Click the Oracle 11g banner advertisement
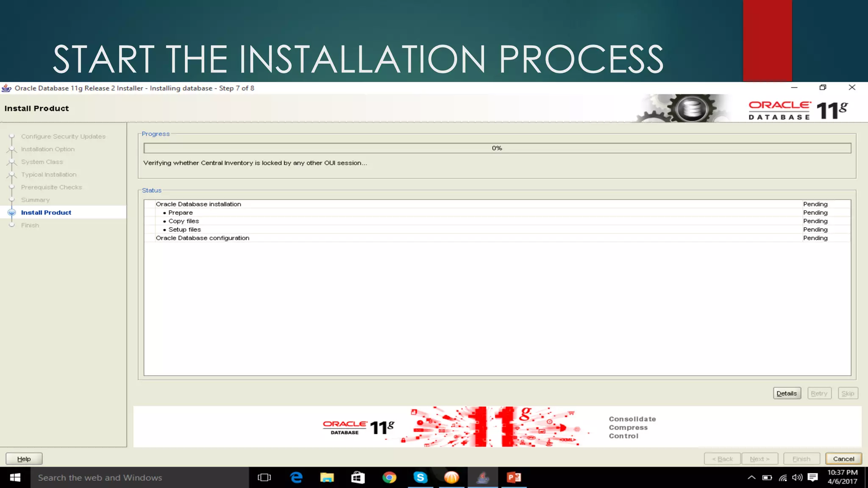868x488 pixels. 497,427
